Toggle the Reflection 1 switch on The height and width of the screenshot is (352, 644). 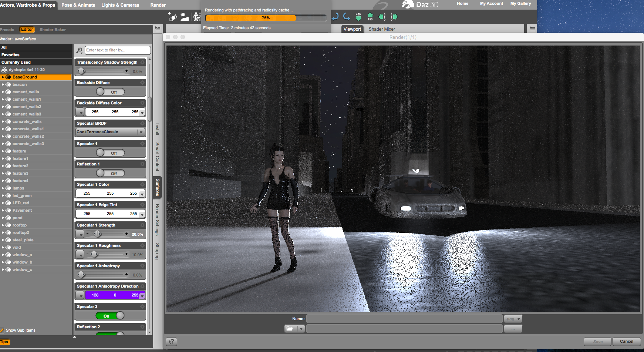click(x=110, y=173)
